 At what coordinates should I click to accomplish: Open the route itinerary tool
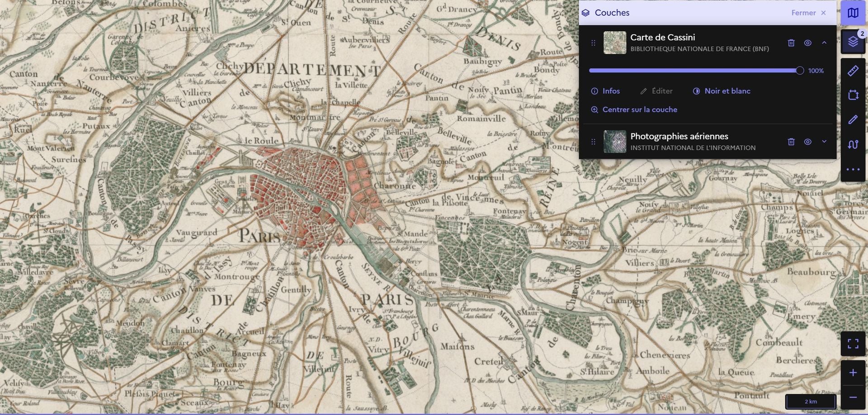click(x=853, y=145)
